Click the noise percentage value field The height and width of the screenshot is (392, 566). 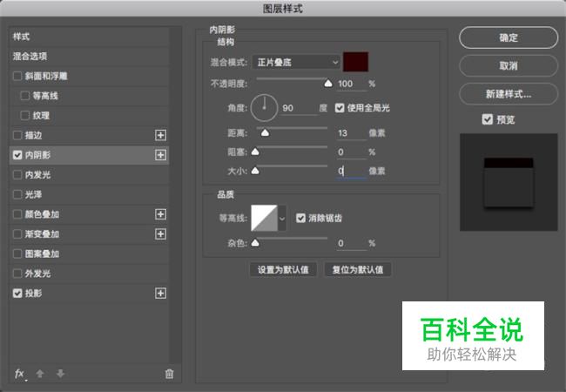pyautogui.click(x=351, y=244)
